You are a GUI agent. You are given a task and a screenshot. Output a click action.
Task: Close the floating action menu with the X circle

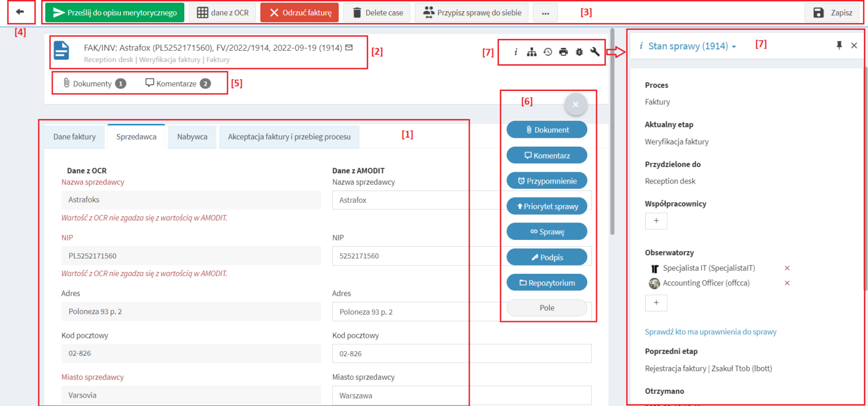pyautogui.click(x=575, y=104)
